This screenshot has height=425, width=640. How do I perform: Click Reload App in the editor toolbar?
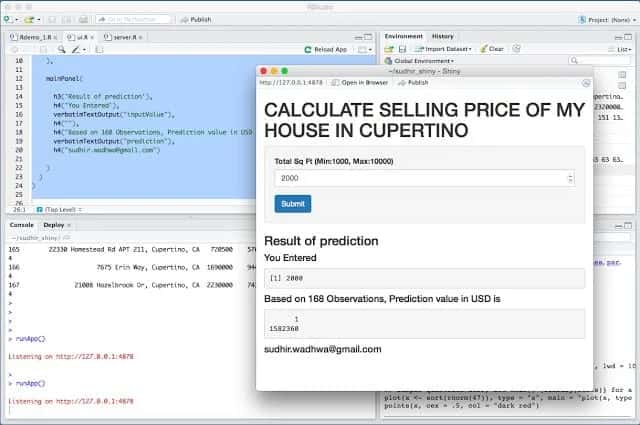(326, 49)
